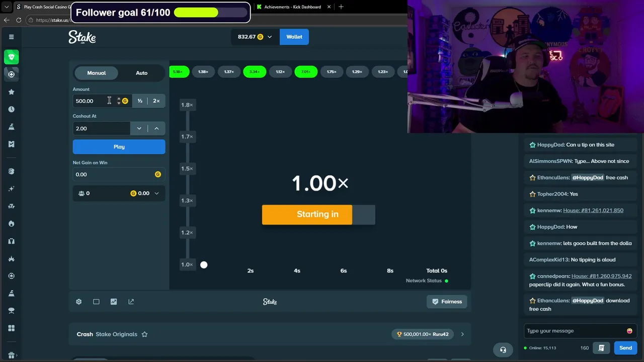The image size is (644, 362).
Task: Adjust Amount using spinner arrows
Action: point(119,101)
